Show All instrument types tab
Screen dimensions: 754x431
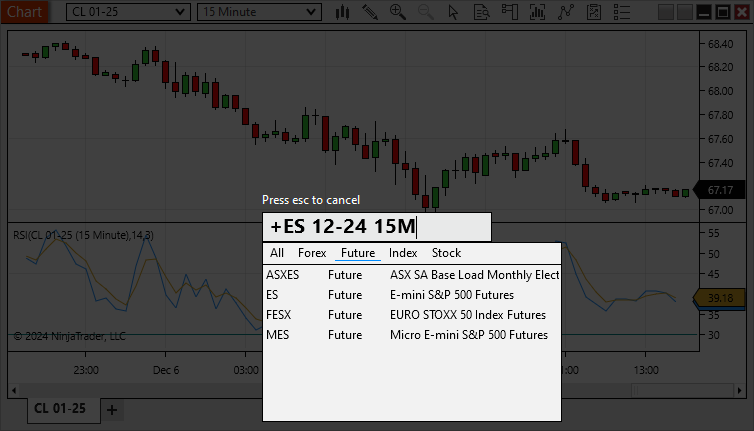[277, 253]
